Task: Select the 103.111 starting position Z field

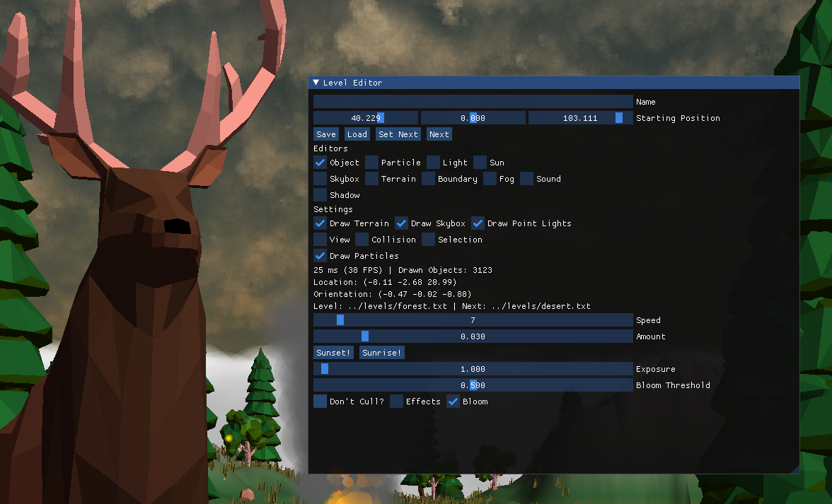Action: (x=580, y=118)
